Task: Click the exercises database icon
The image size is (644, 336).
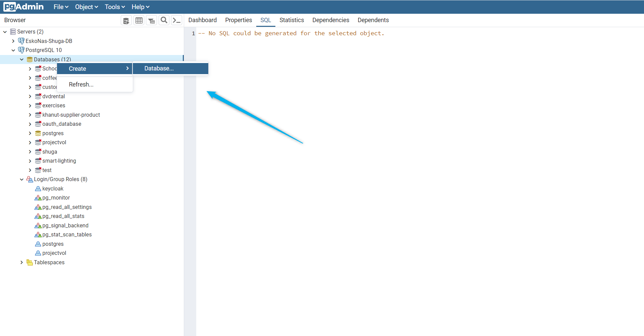Action: 38,105
